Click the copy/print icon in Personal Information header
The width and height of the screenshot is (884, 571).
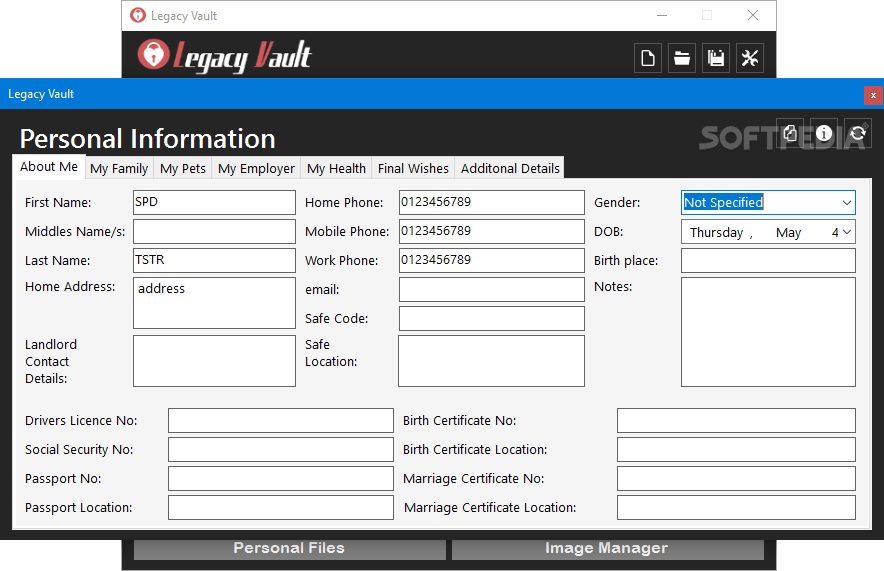coord(790,133)
